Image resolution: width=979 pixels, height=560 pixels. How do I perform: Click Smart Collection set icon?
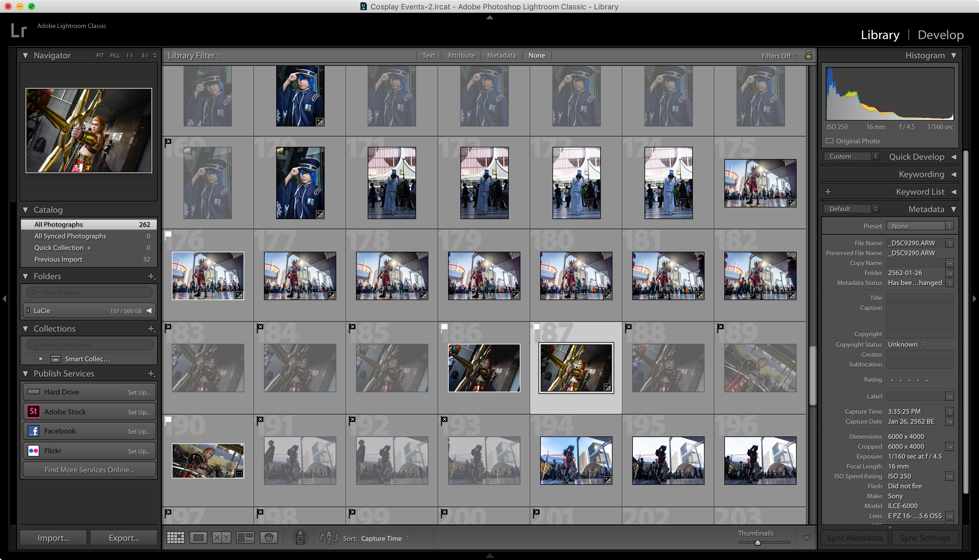(55, 359)
